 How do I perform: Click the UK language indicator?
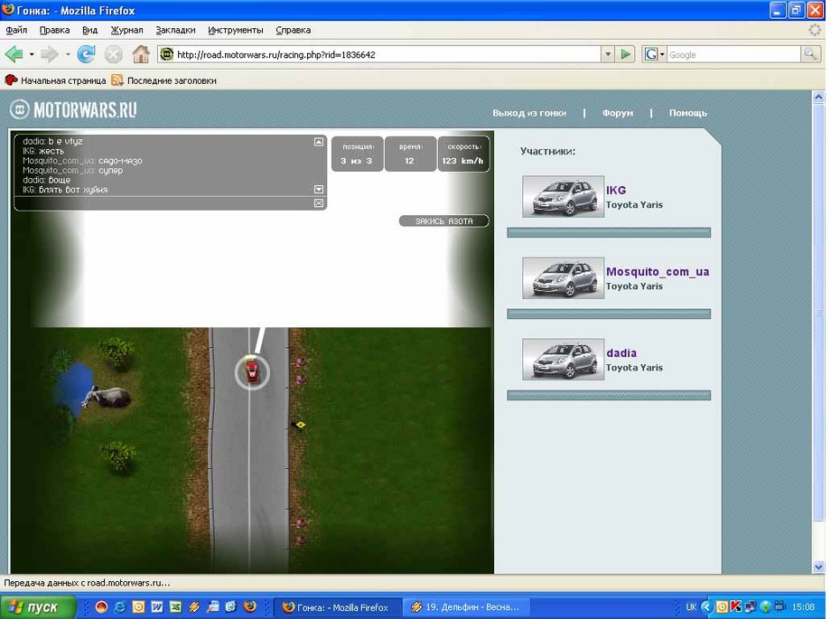691,606
